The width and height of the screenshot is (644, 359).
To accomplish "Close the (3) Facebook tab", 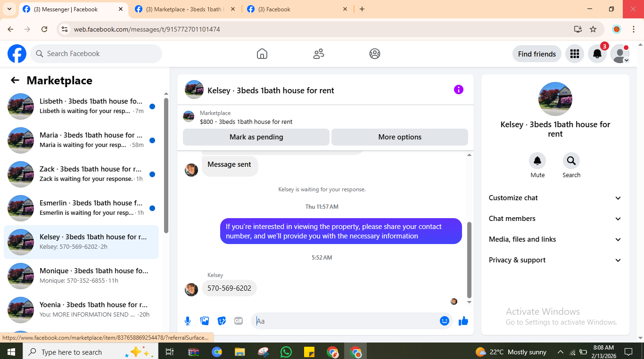I will point(345,9).
